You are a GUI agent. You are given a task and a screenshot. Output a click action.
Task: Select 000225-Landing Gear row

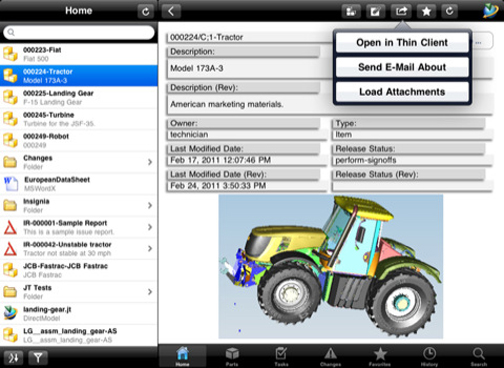coord(79,97)
